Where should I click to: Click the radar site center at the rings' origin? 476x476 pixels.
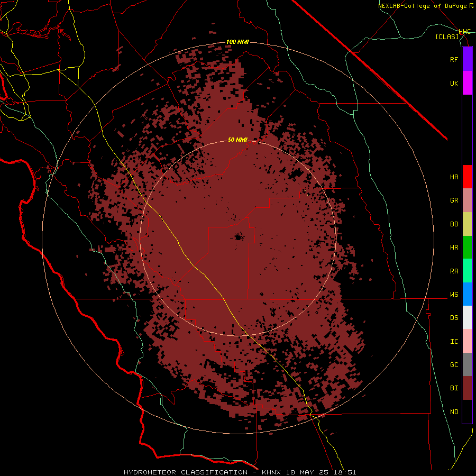(x=238, y=237)
